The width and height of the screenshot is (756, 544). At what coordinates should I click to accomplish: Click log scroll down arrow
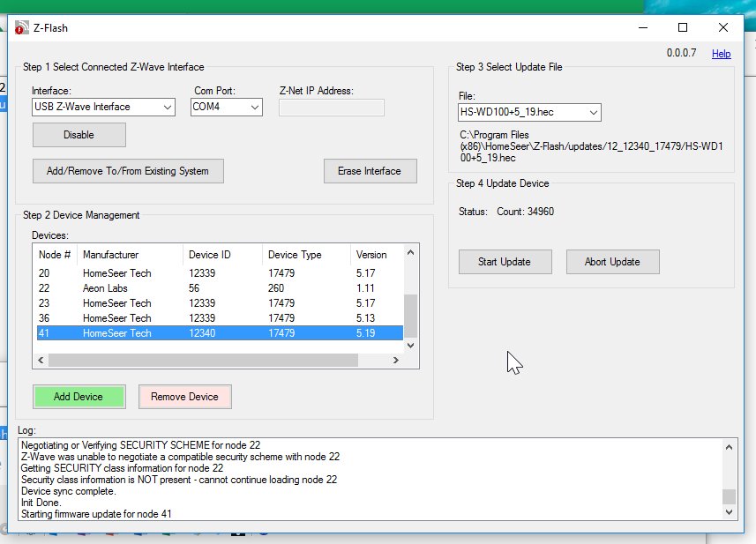729,512
